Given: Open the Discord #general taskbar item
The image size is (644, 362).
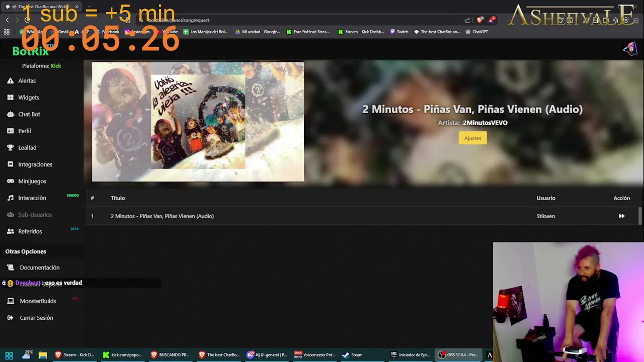Looking at the screenshot, I should [x=267, y=355].
